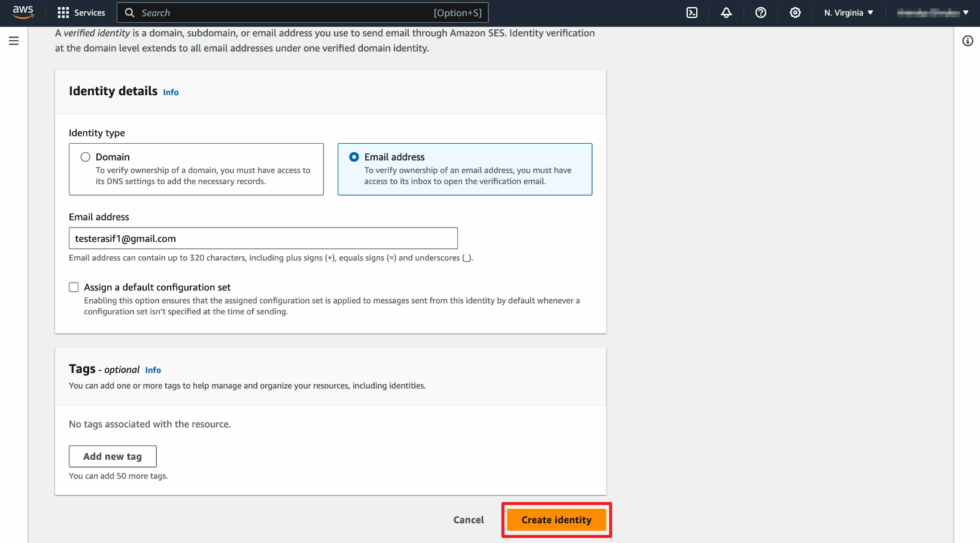Click Add new tag button

[113, 456]
